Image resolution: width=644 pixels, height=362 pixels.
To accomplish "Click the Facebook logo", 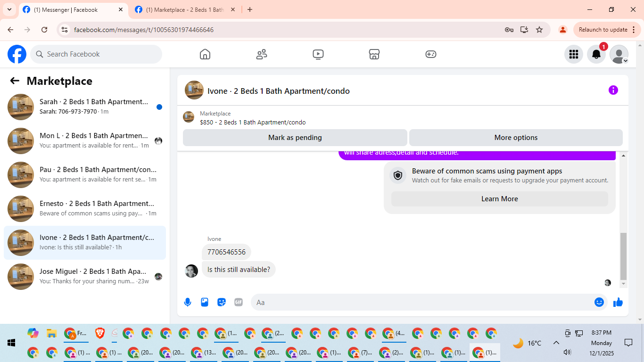I will pos(17,54).
